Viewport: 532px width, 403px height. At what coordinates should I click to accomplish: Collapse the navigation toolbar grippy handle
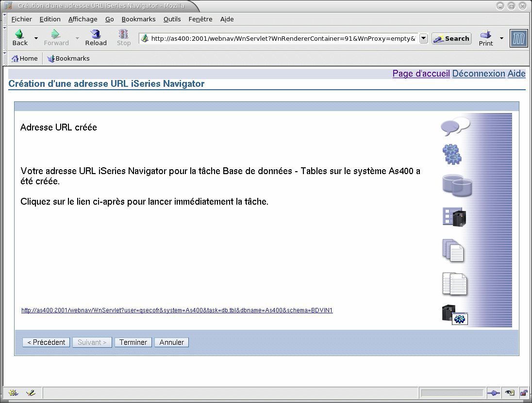5,38
